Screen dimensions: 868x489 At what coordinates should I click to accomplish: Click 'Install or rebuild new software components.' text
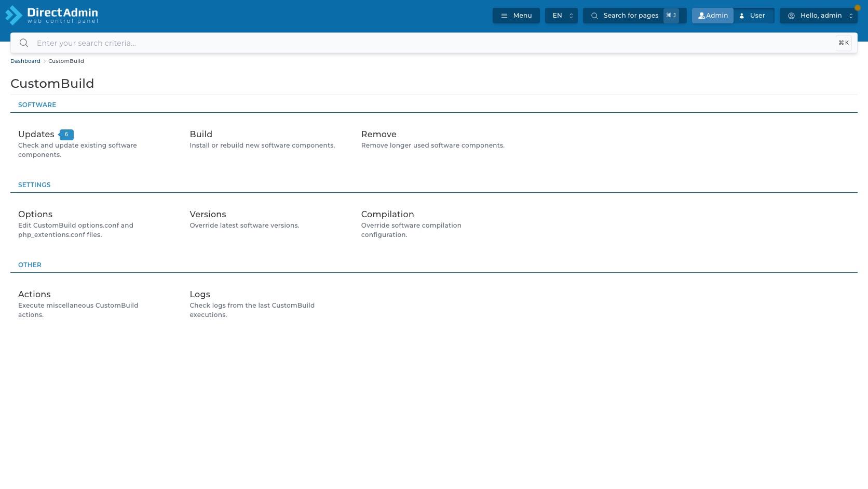click(262, 146)
